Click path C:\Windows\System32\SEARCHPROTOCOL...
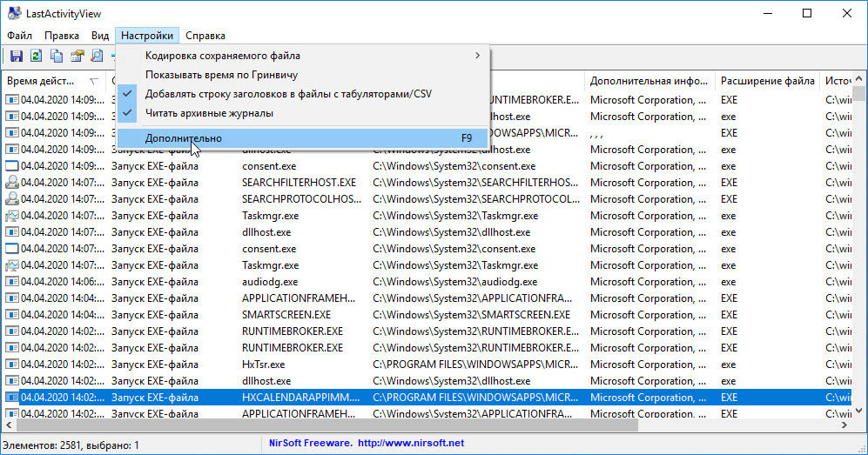This screenshot has width=868, height=455. coord(475,199)
